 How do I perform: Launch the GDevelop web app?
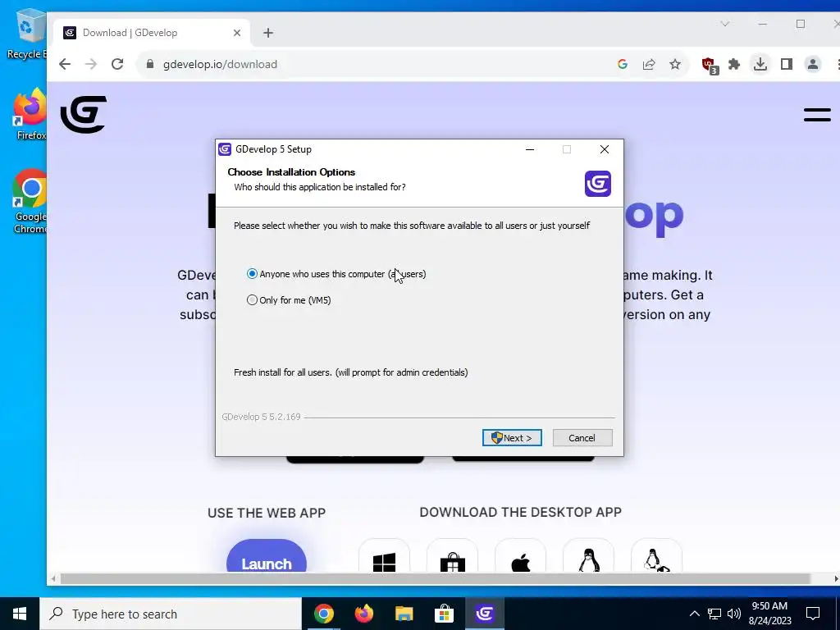click(267, 555)
